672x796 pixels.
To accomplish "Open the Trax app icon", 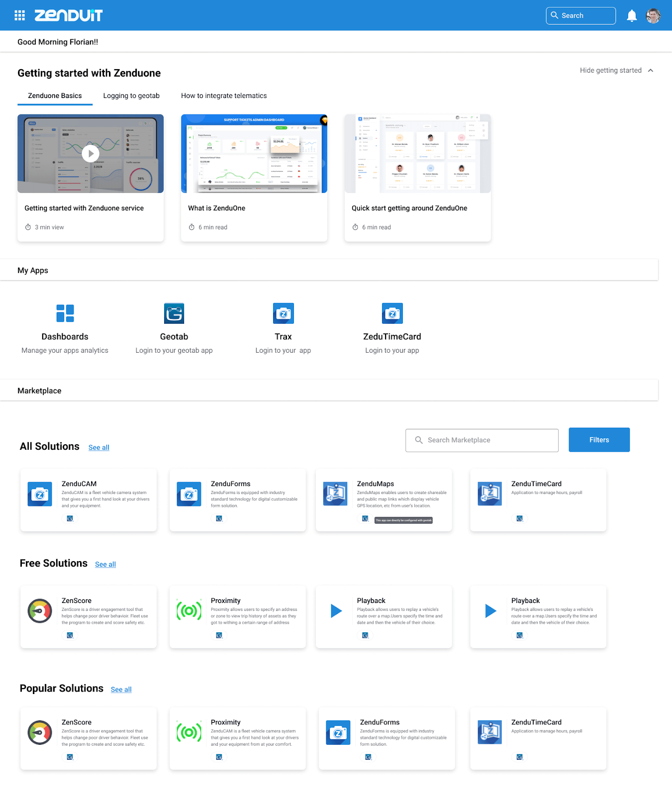I will (284, 313).
